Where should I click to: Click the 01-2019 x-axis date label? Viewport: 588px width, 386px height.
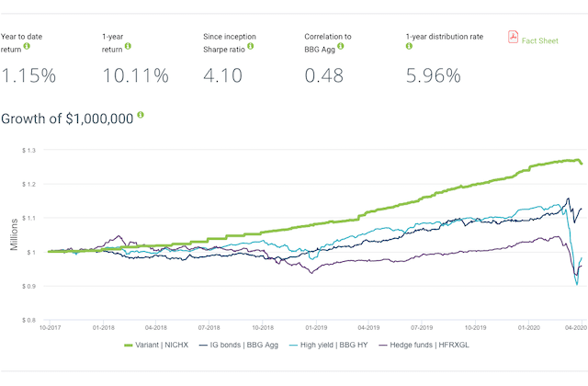pos(315,327)
